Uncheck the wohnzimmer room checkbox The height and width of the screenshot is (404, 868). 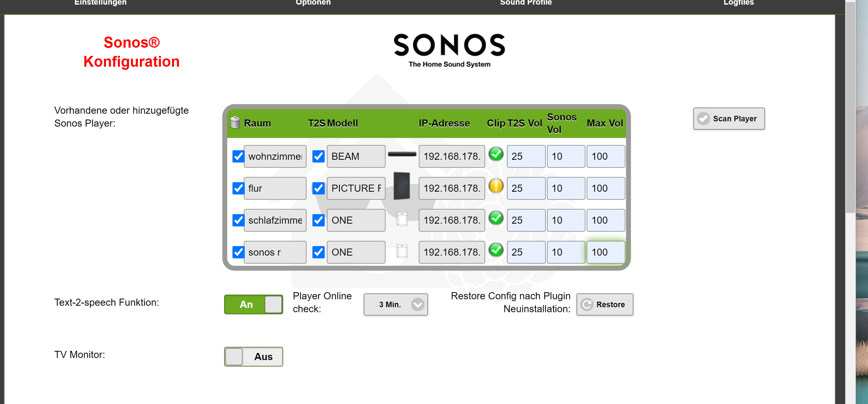pos(238,156)
